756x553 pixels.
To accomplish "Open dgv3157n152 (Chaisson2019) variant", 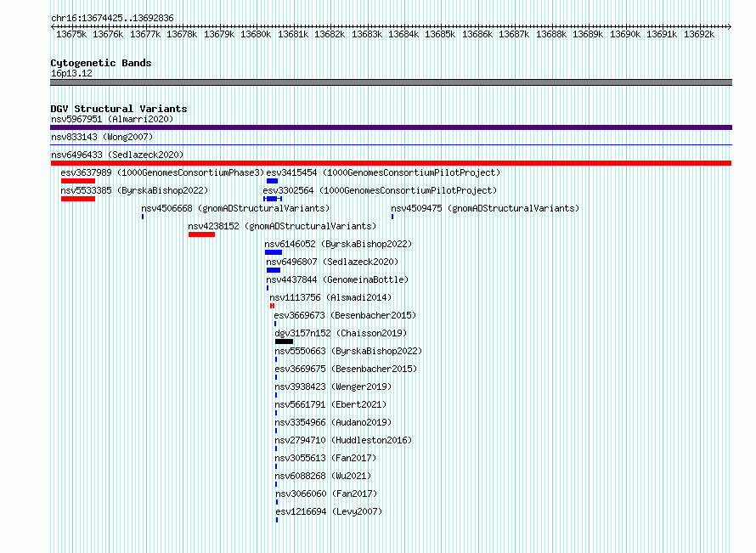I will click(341, 333).
